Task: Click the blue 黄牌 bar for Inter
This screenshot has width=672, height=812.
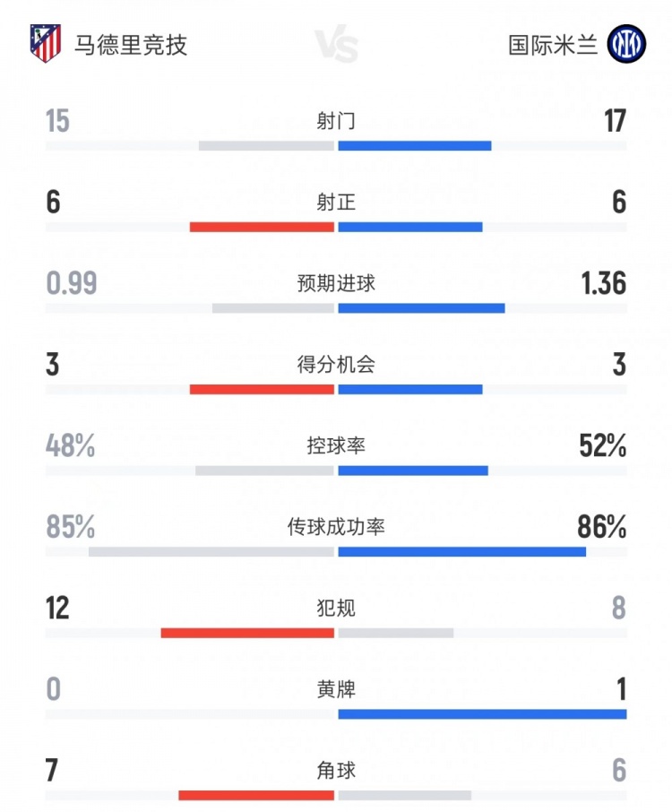Action: point(482,714)
